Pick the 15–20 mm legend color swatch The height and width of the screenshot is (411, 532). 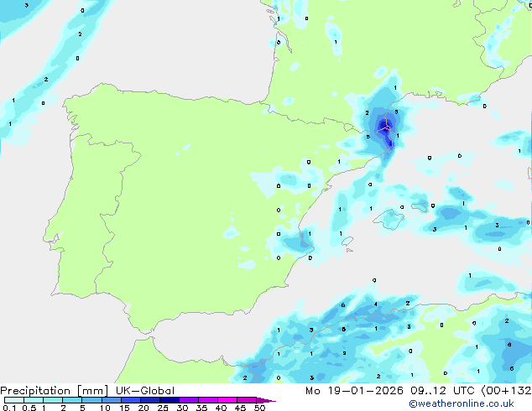(x=131, y=400)
